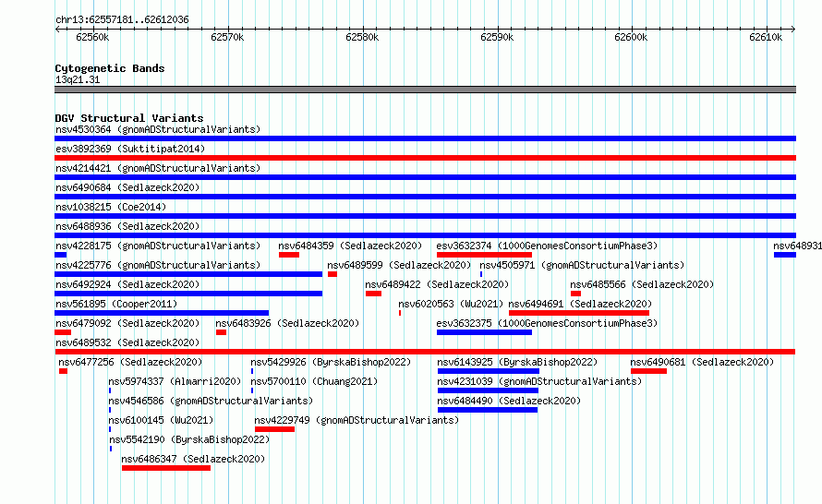Click nsv6100145 (Wu2021) label

pyautogui.click(x=161, y=420)
